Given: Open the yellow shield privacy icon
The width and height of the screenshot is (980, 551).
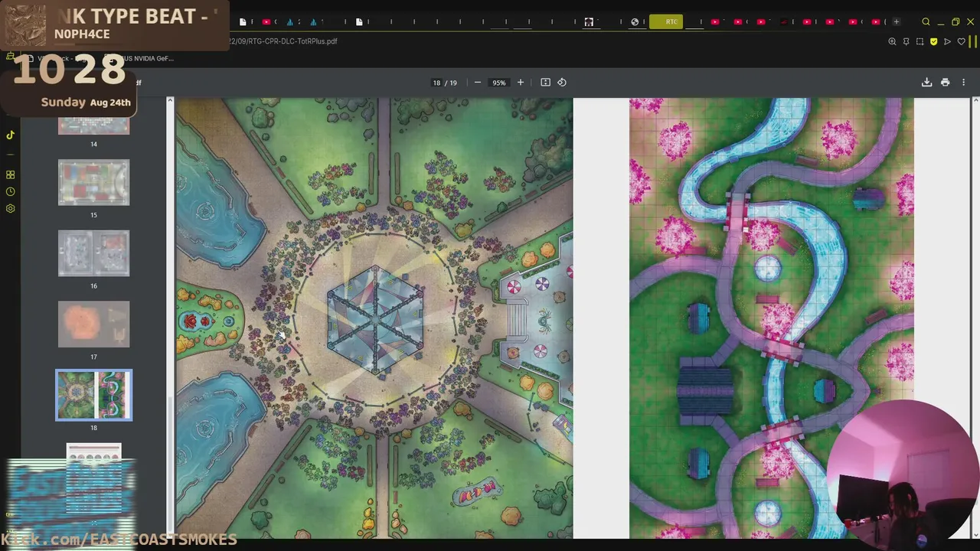Looking at the screenshot, I should 933,41.
